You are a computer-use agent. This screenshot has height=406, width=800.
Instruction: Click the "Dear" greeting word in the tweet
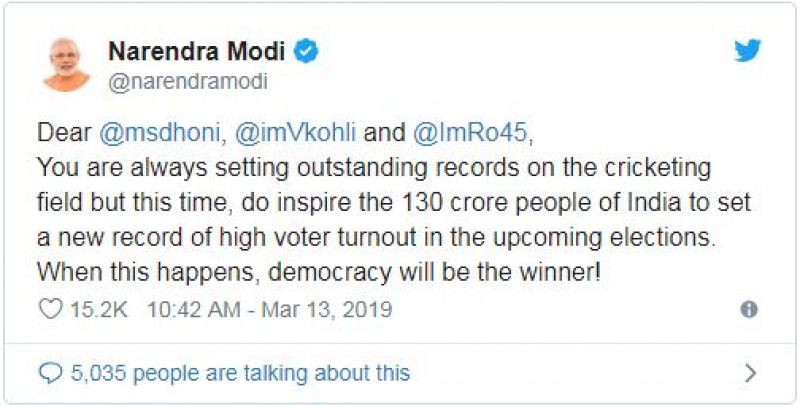[x=60, y=131]
